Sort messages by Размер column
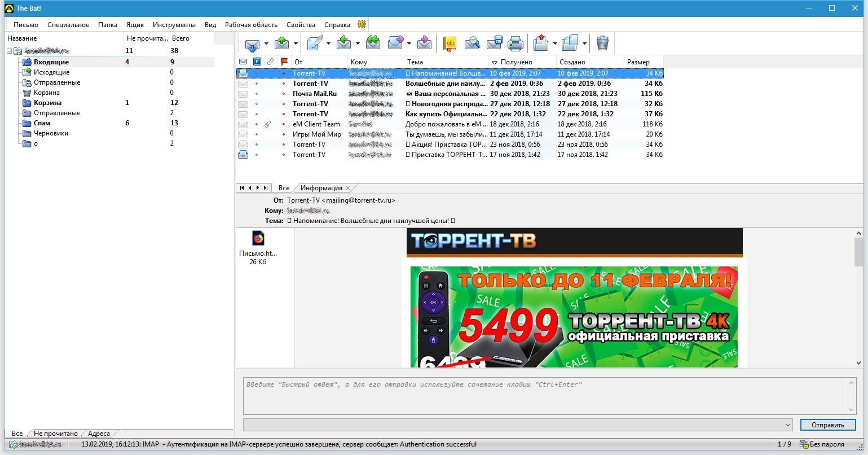 pyautogui.click(x=644, y=62)
